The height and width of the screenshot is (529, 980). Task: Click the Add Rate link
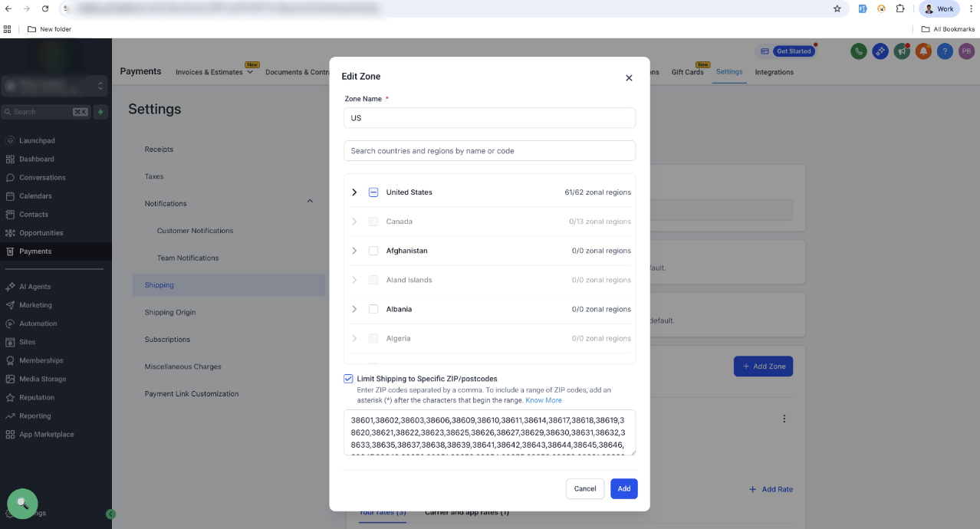(771, 489)
